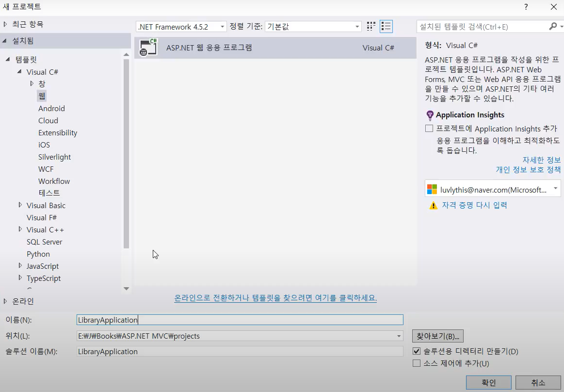
Task: Enable adding Application Insights to project
Action: tap(429, 129)
